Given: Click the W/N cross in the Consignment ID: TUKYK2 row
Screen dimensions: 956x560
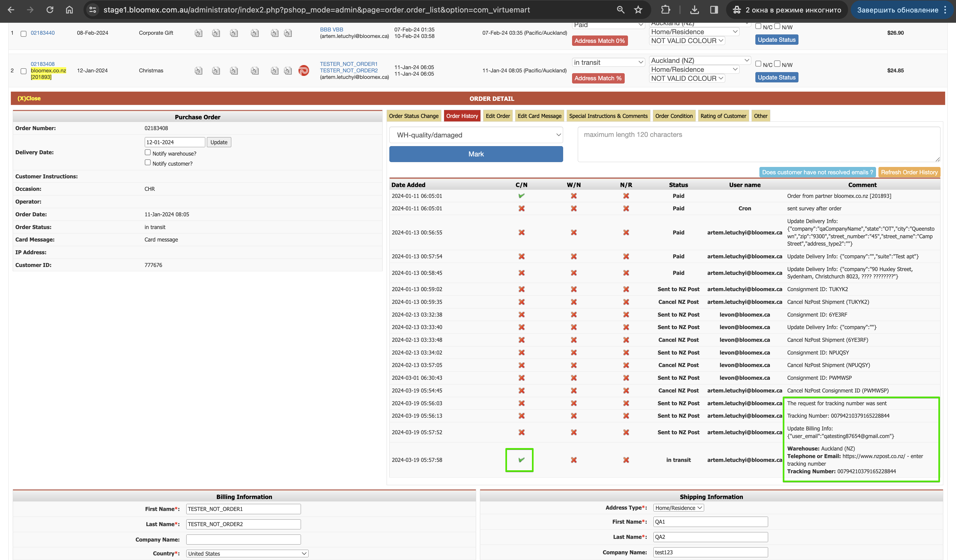Looking at the screenshot, I should 574,289.
